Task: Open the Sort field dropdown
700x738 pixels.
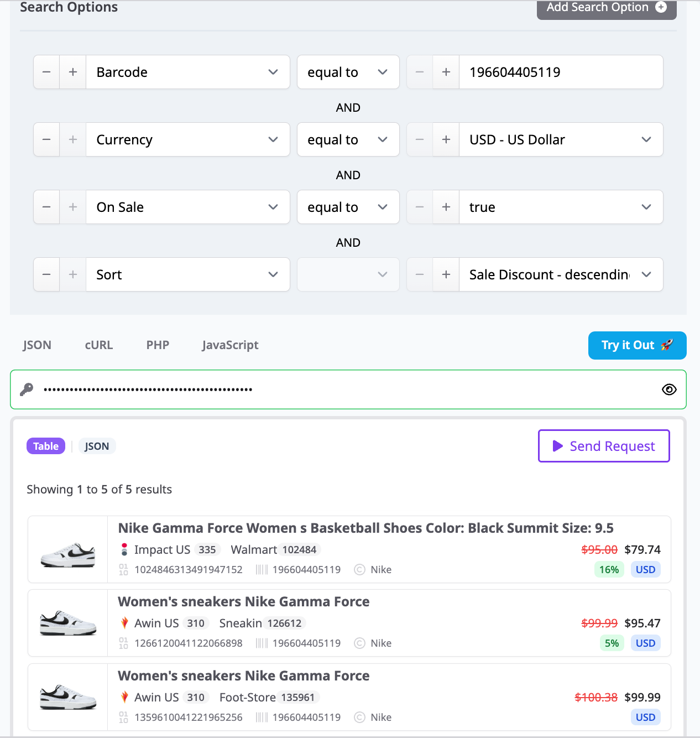Action: tap(188, 274)
